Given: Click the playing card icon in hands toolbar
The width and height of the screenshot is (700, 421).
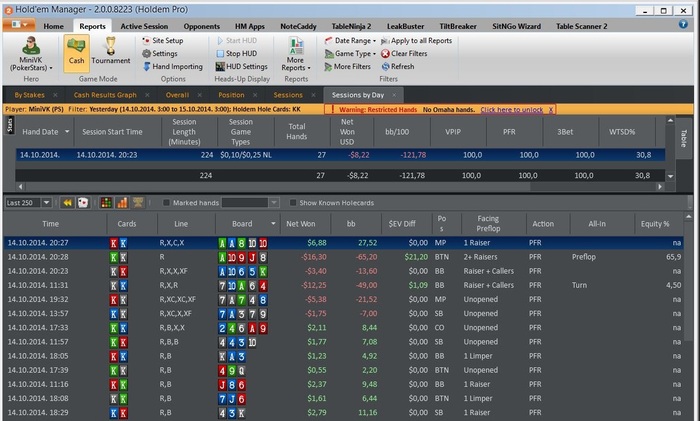Looking at the screenshot, I should (x=83, y=203).
